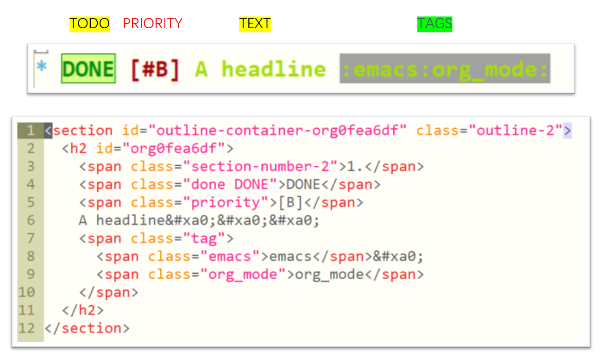Click the 'A headline' title text
The height and width of the screenshot is (364, 609).
click(x=260, y=69)
